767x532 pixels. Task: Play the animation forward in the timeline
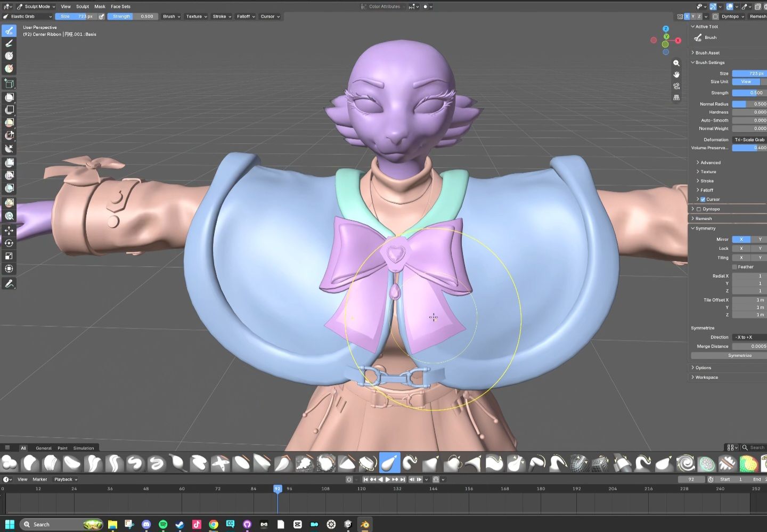[x=387, y=479]
